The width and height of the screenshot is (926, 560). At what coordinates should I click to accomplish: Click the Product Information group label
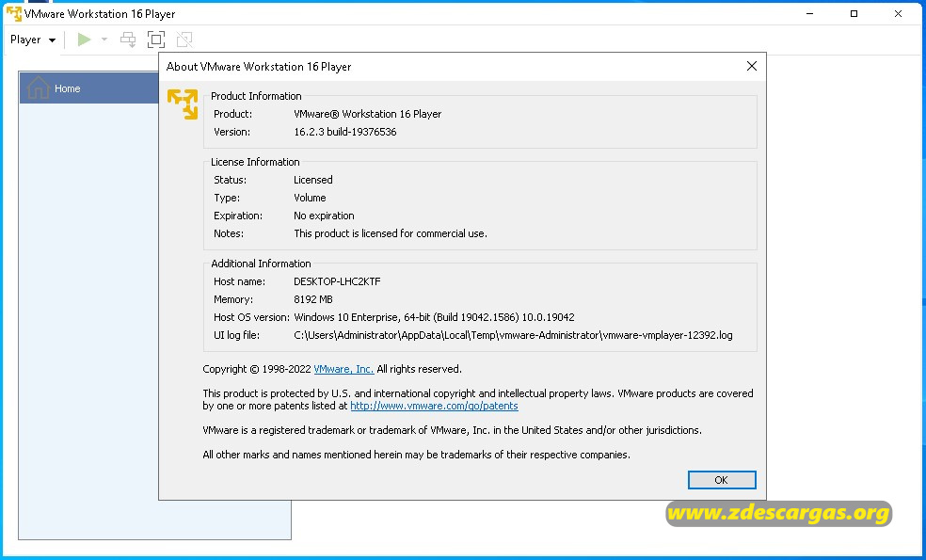tap(256, 96)
